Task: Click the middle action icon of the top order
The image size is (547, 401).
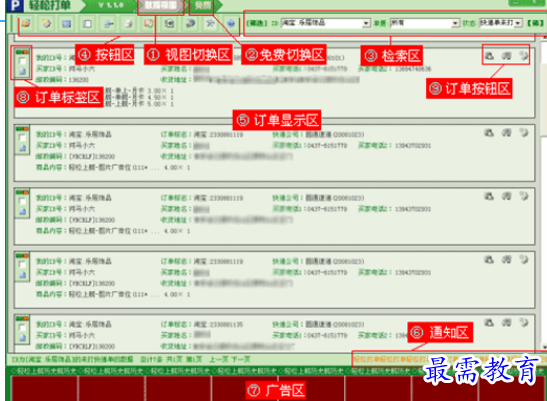Action: pos(507,55)
